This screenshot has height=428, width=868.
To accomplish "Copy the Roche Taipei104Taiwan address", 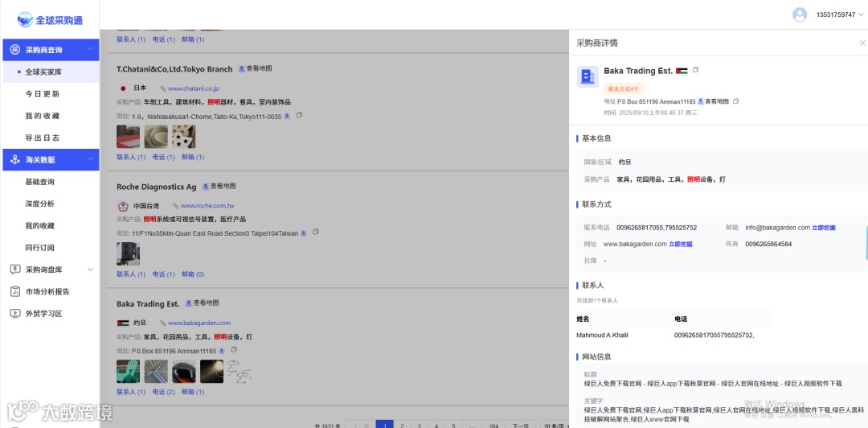I will click(316, 233).
